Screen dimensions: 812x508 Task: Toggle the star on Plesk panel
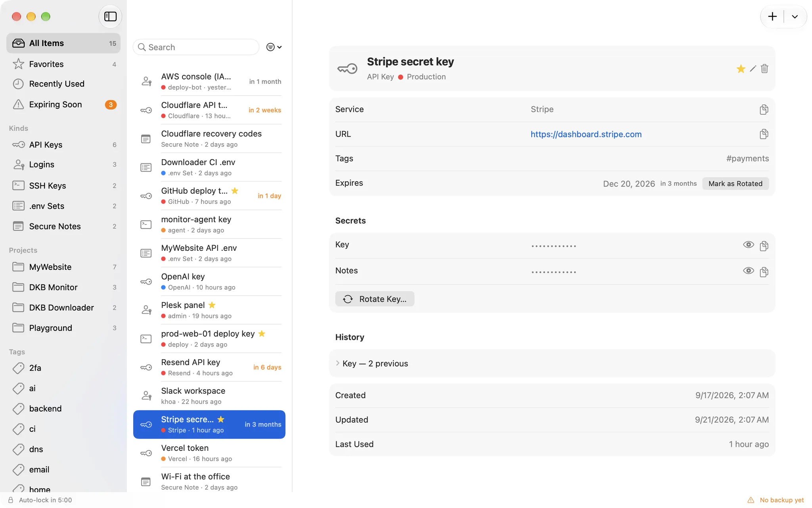(212, 305)
